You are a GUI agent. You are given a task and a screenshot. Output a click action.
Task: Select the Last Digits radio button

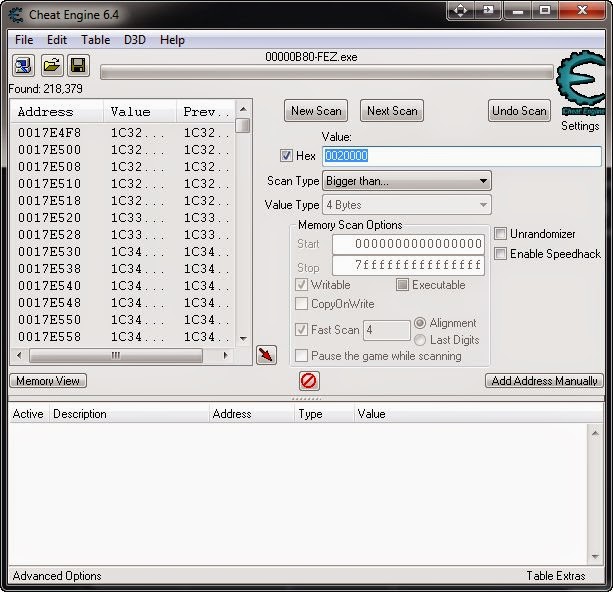[x=420, y=340]
